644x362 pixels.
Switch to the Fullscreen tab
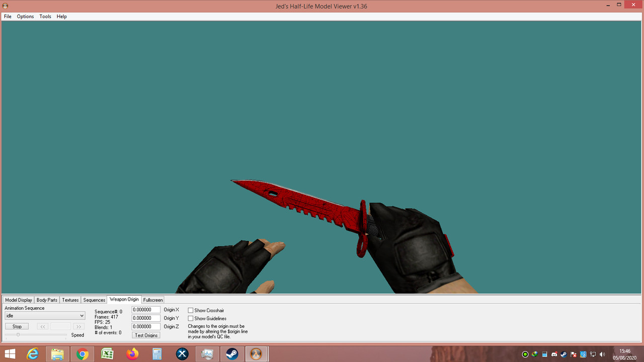coord(153,300)
